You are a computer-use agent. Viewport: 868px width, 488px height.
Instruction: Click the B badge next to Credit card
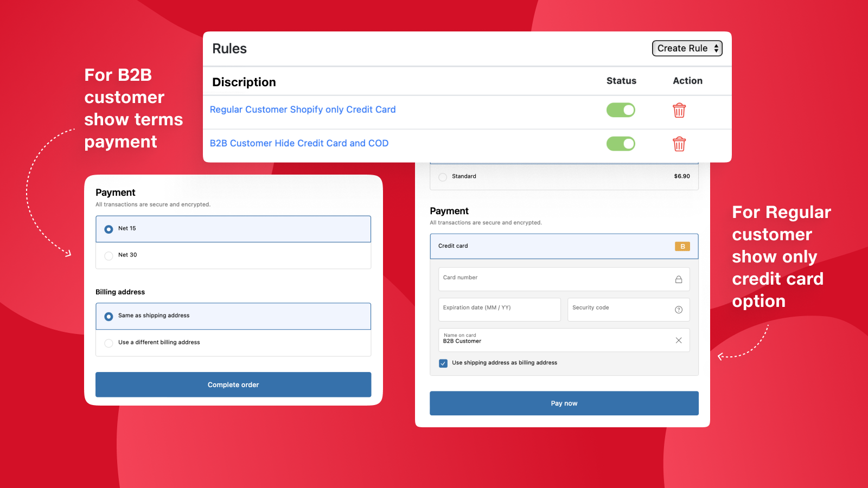pos(682,246)
